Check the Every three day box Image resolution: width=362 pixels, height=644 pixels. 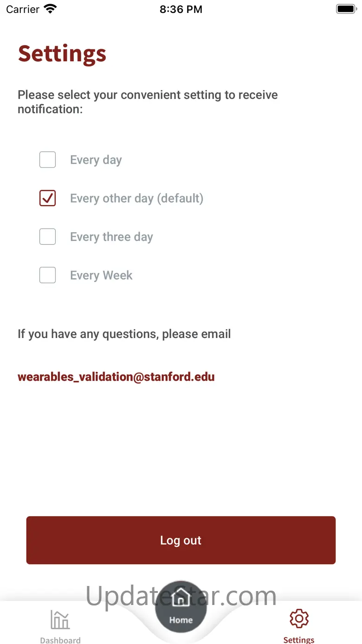47,237
